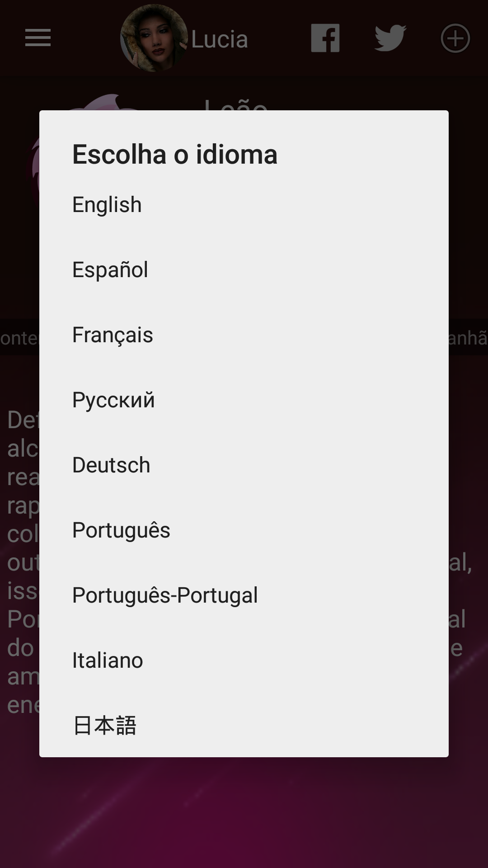Tap Lucia's profile photo
Screen dimensions: 488x868
click(x=154, y=38)
